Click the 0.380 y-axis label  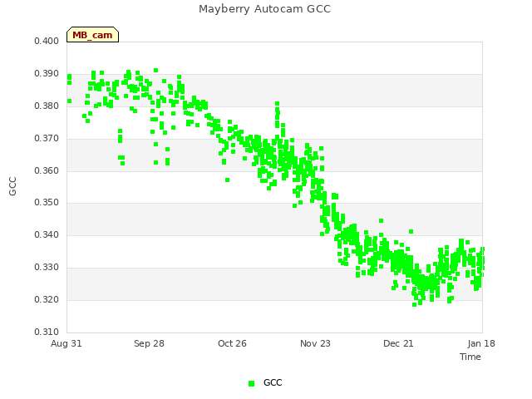tap(47, 106)
